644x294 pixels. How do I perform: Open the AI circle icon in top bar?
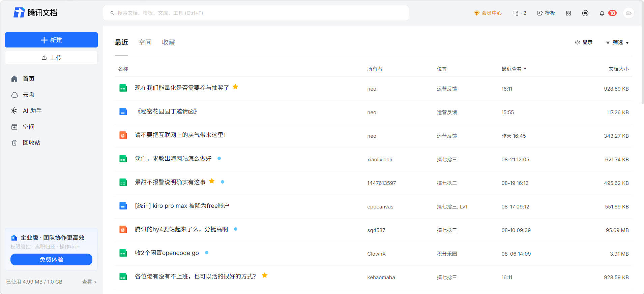[x=585, y=13]
